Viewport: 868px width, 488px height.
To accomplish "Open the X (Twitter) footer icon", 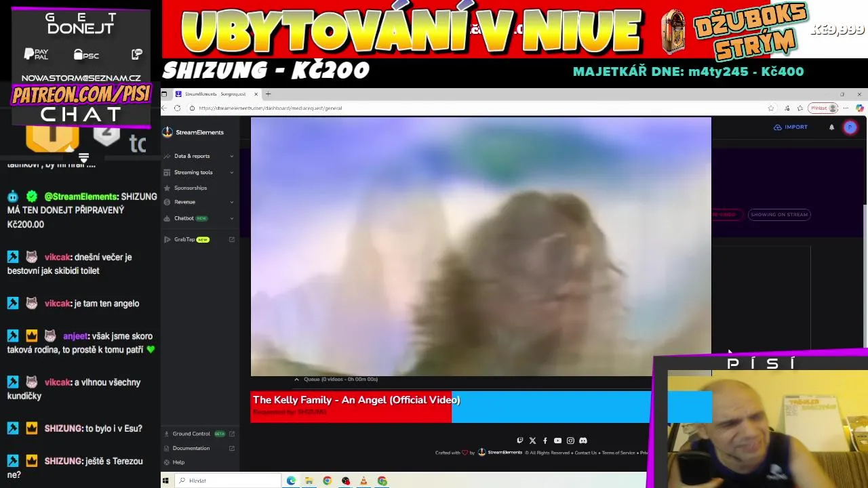I will 532,441.
